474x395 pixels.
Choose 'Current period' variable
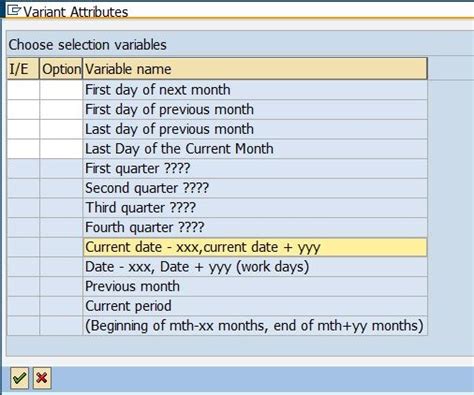point(255,306)
